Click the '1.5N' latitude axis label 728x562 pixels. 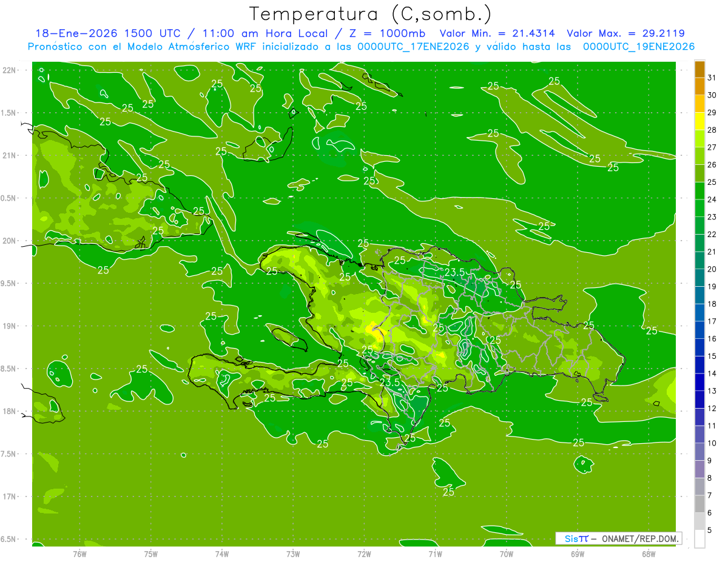(9, 113)
